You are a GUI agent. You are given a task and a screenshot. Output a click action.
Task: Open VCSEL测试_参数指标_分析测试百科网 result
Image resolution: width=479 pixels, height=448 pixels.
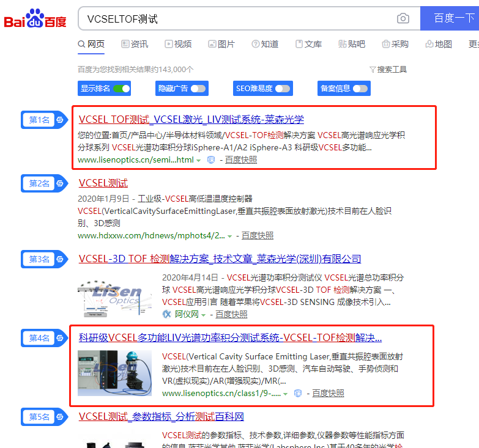(x=162, y=416)
